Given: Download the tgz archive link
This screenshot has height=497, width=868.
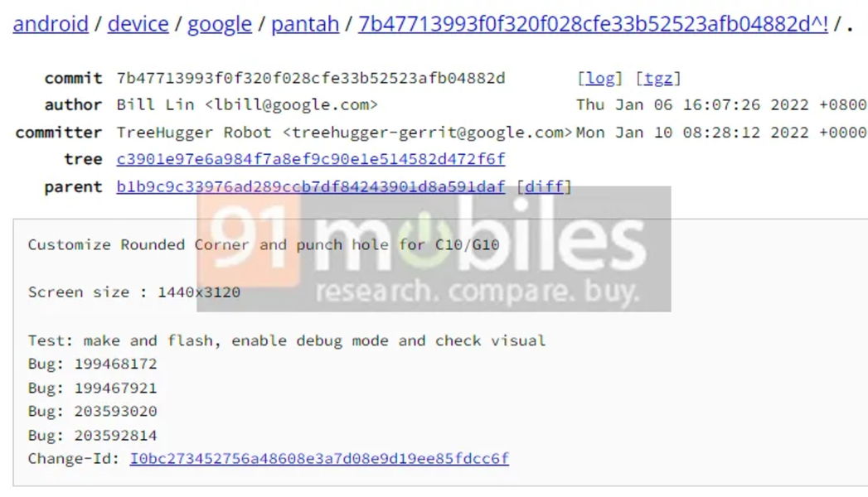Looking at the screenshot, I should [658, 78].
